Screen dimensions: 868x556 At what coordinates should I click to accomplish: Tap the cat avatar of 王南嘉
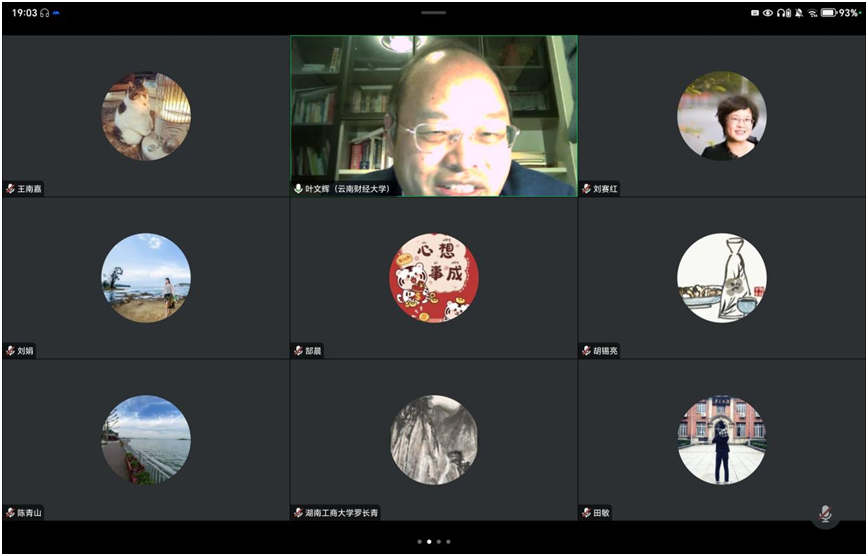tap(146, 116)
